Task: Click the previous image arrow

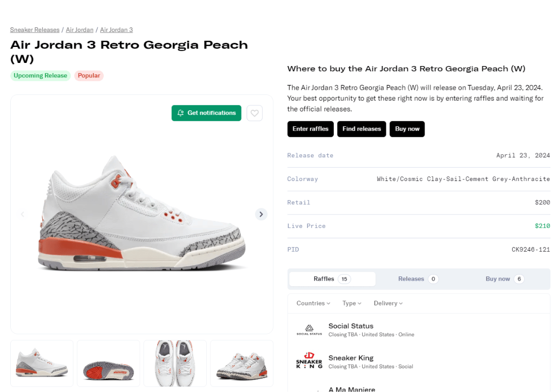Action: click(x=23, y=214)
